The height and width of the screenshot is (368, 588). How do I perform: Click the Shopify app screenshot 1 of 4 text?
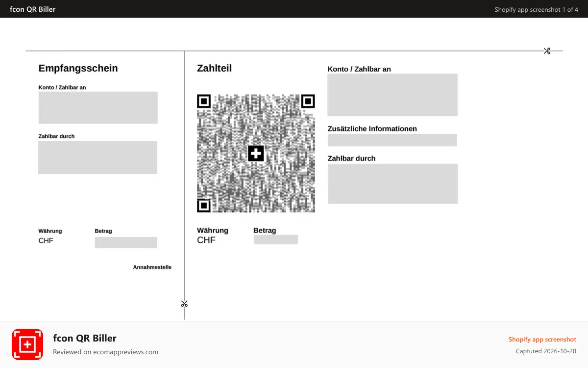pos(537,9)
